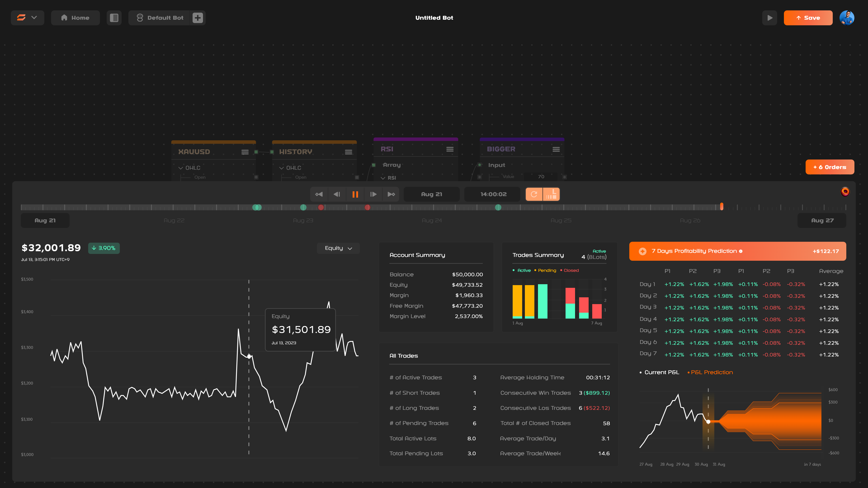Run the bot with the play button
This screenshot has height=488, width=868.
770,18
